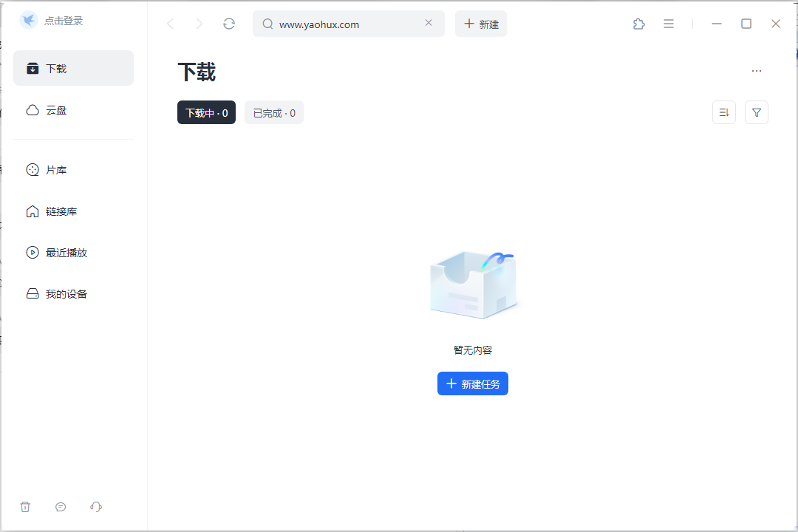The height and width of the screenshot is (532, 798).
Task: Refresh the current page
Action: (228, 23)
